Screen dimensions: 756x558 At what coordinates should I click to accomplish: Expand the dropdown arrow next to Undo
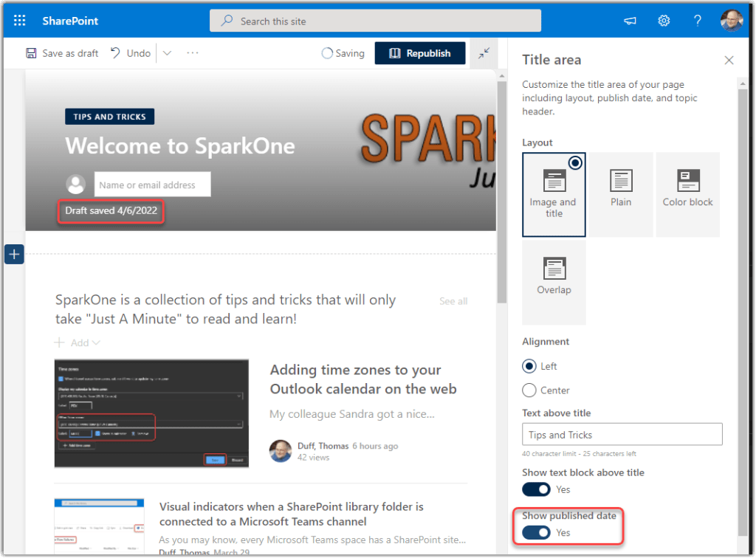click(167, 53)
